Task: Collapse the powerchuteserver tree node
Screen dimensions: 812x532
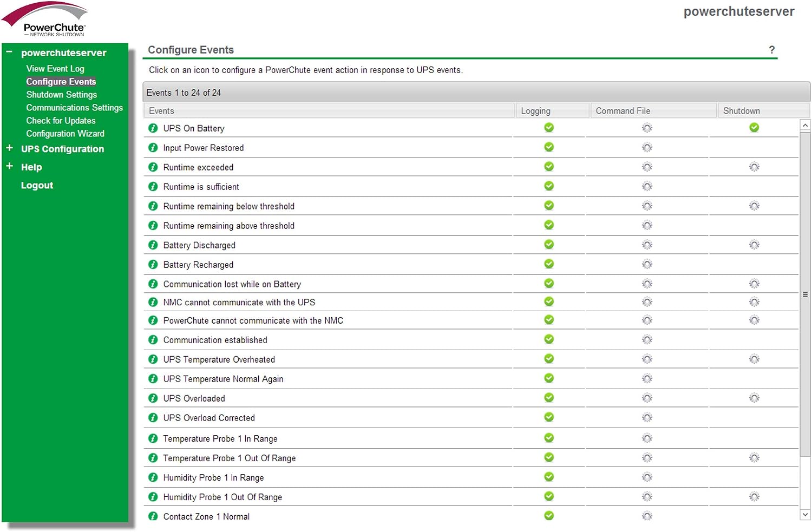Action: 9,52
